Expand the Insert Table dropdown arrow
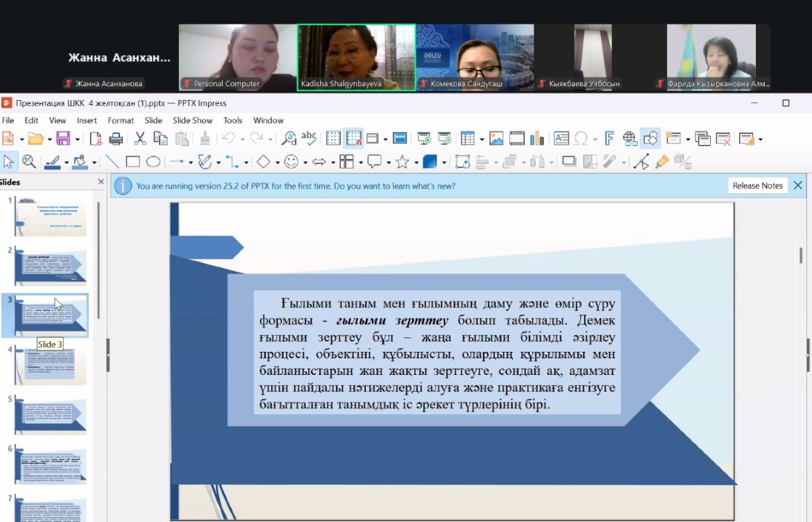Image resolution: width=812 pixels, height=522 pixels. pyautogui.click(x=482, y=139)
